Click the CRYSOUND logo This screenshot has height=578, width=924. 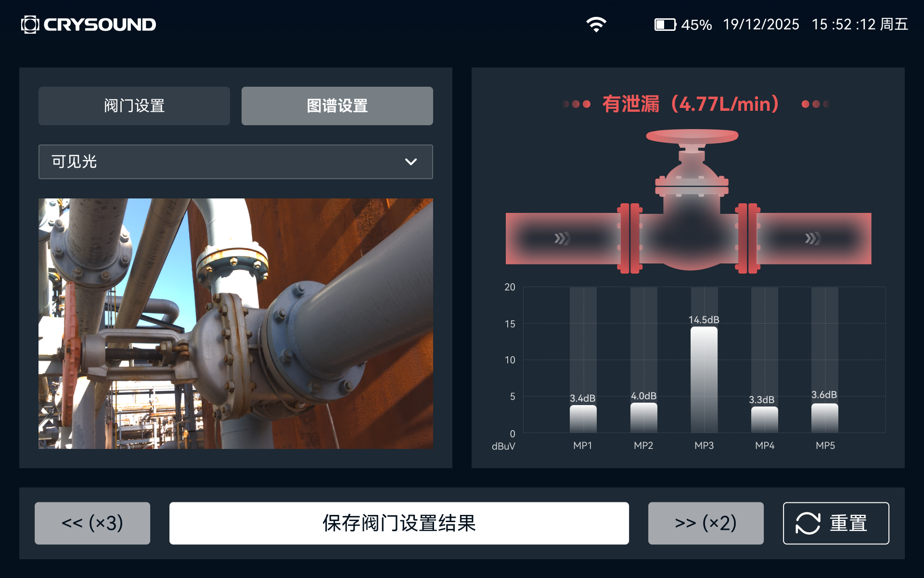(88, 24)
